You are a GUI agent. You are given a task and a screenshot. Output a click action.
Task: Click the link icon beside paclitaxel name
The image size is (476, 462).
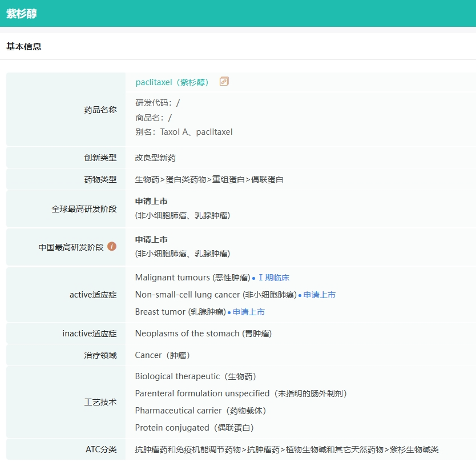[x=224, y=82]
